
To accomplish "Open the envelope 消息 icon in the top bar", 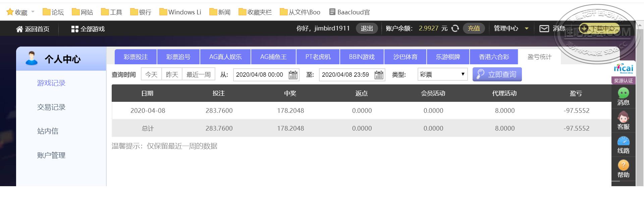I will tap(544, 28).
